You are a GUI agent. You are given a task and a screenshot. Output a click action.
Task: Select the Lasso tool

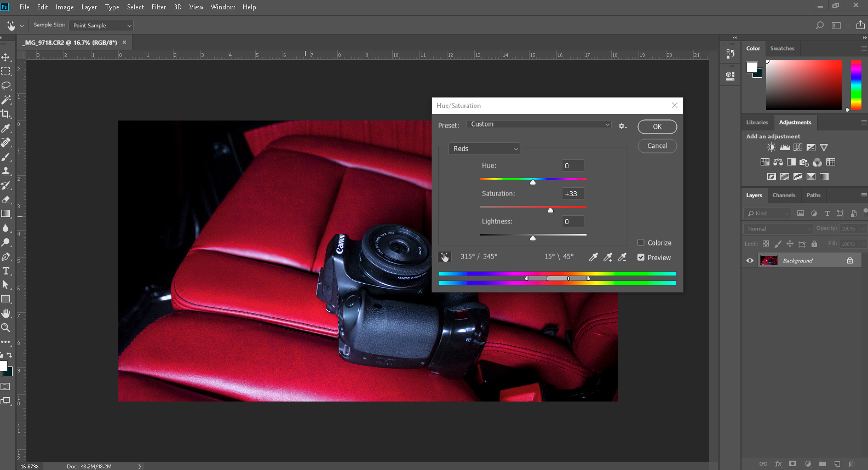point(6,85)
